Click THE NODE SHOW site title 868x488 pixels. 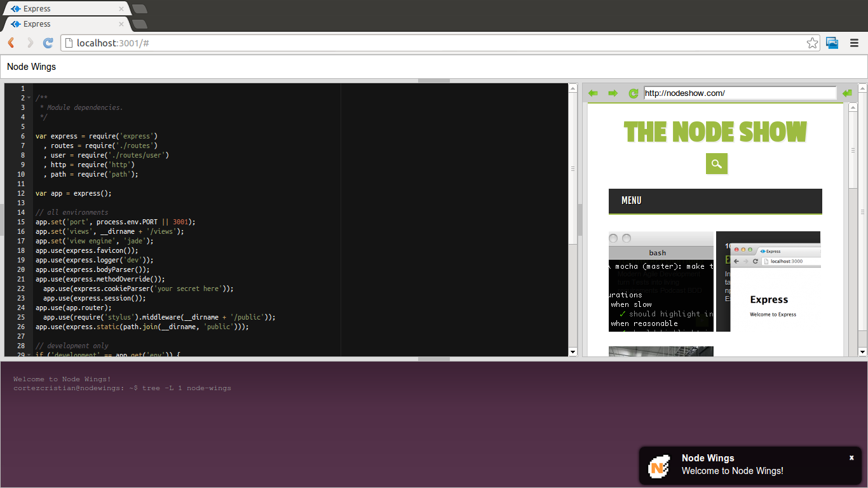[715, 132]
